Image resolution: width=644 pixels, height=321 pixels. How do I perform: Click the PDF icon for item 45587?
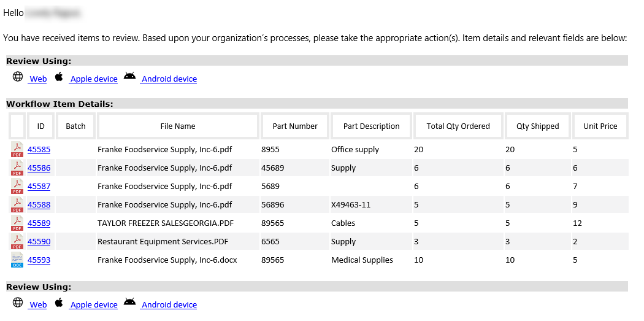[17, 187]
